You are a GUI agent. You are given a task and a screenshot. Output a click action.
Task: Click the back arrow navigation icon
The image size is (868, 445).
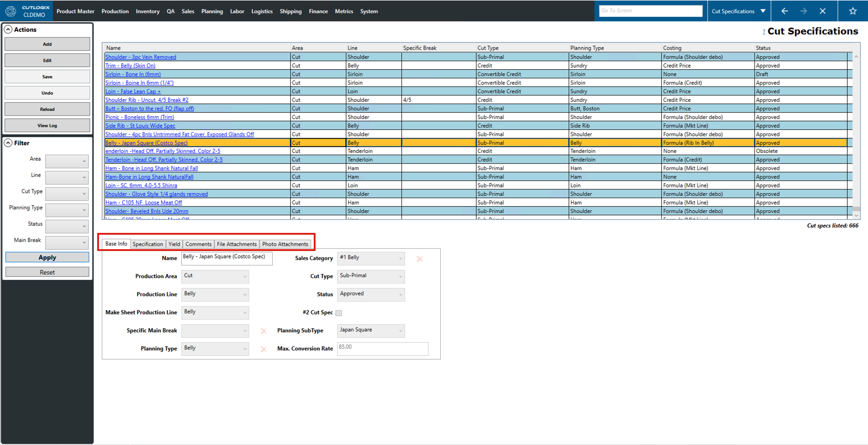point(784,11)
